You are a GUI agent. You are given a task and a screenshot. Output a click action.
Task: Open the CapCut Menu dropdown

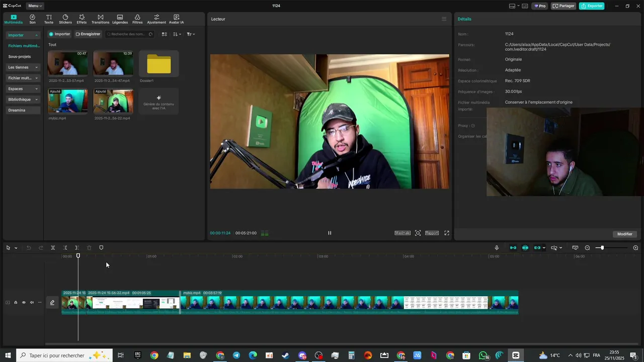coord(35,6)
